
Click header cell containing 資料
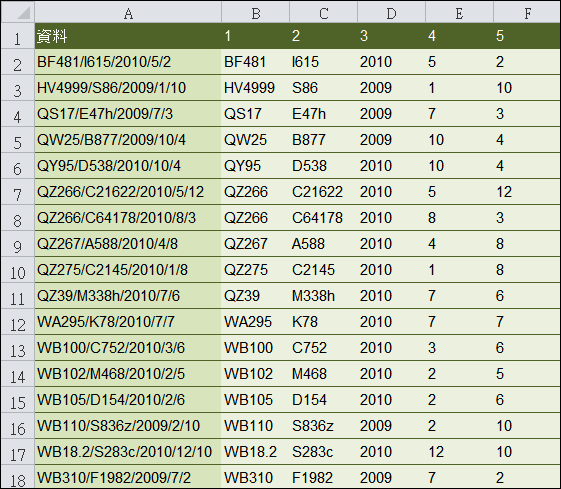pos(128,36)
